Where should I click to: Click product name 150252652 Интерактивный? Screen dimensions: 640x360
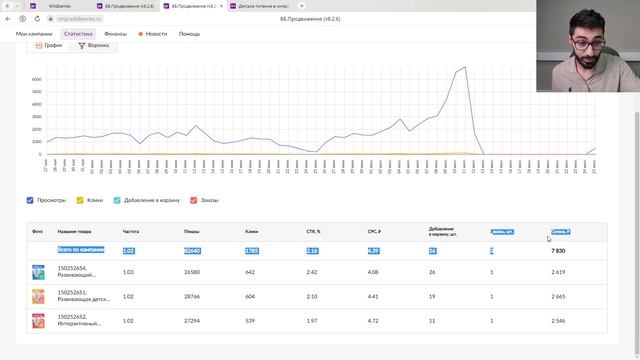(x=79, y=320)
